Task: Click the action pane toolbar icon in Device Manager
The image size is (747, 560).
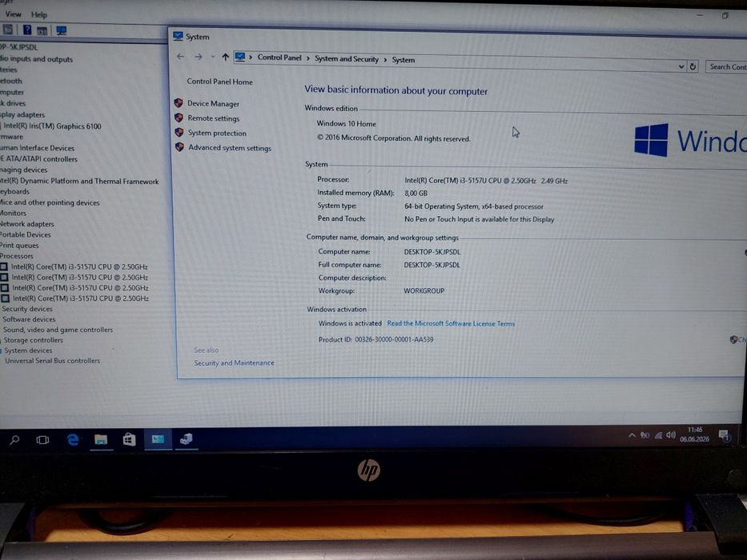Action: pyautogui.click(x=42, y=31)
